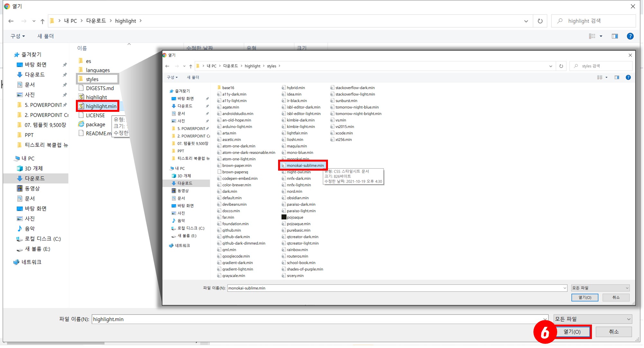This screenshot has width=644, height=348.
Task: Change view layout icon in outer dialog
Action: [592, 36]
